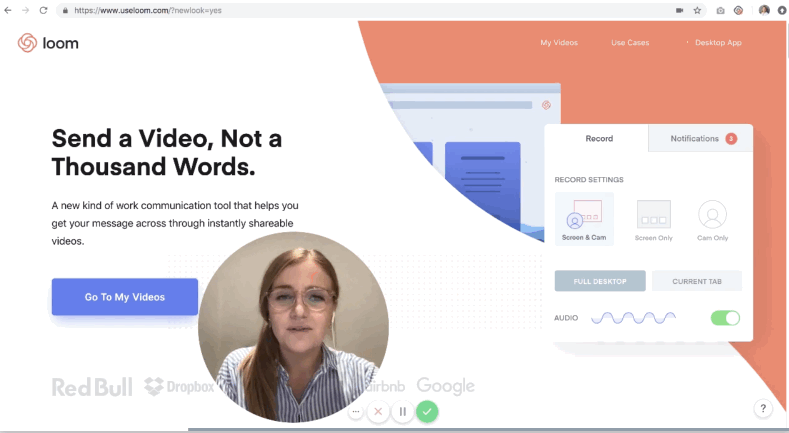Switch to the Notifications tab

[x=702, y=139]
